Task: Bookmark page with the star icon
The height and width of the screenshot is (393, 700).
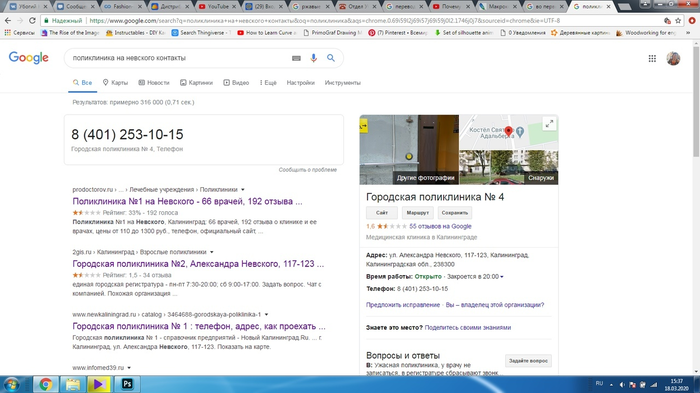Action: tap(678, 21)
